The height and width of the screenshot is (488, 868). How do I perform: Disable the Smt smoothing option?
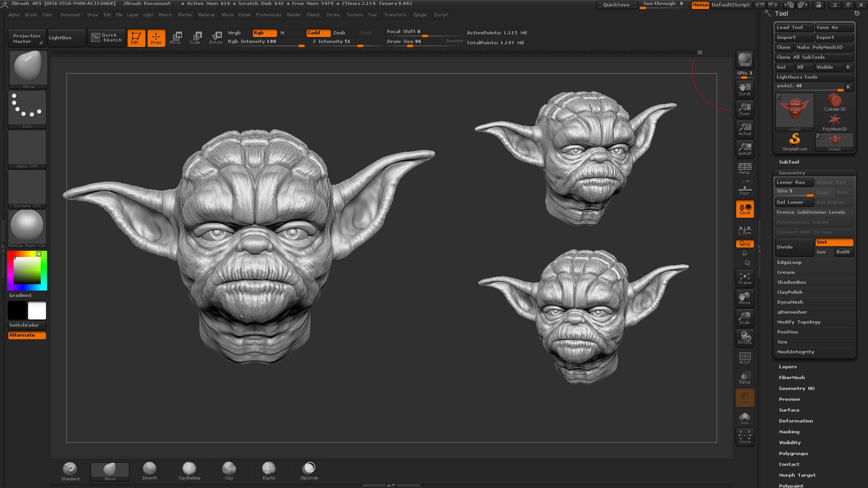[x=834, y=242]
